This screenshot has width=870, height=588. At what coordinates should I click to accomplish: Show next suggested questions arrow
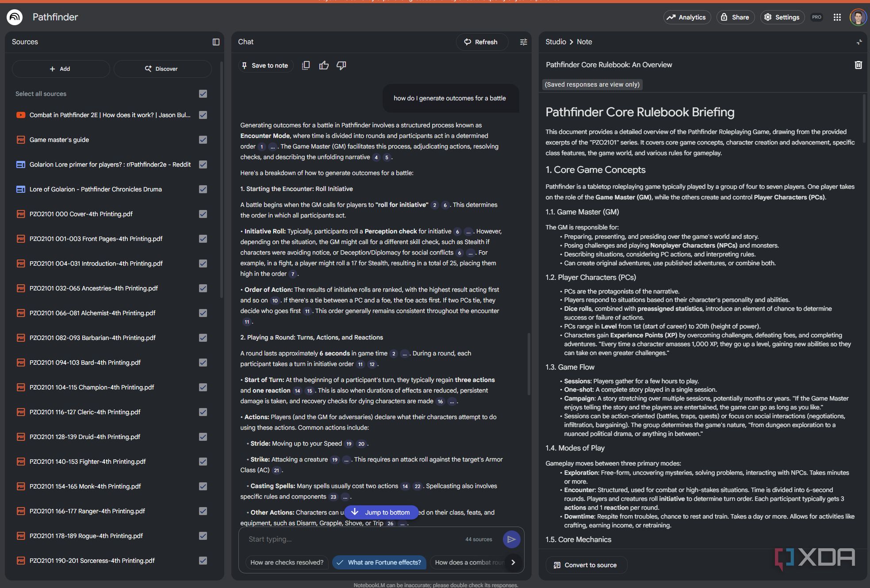(x=513, y=562)
